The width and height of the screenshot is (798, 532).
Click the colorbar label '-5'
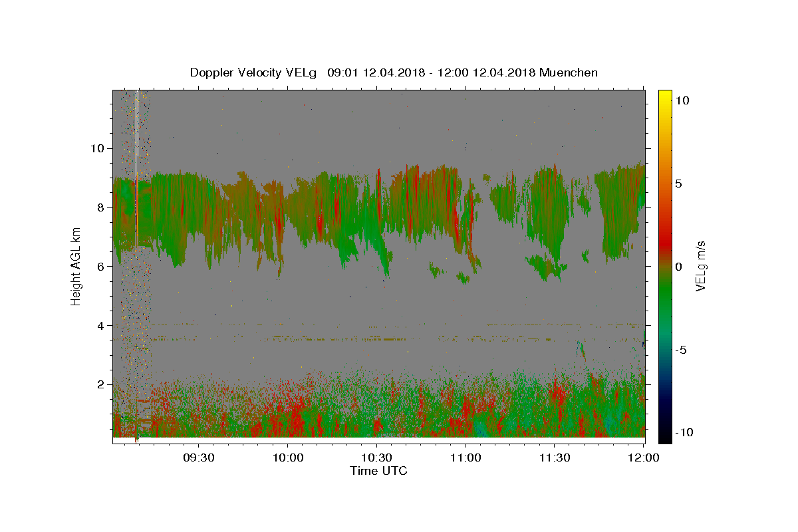tap(682, 350)
